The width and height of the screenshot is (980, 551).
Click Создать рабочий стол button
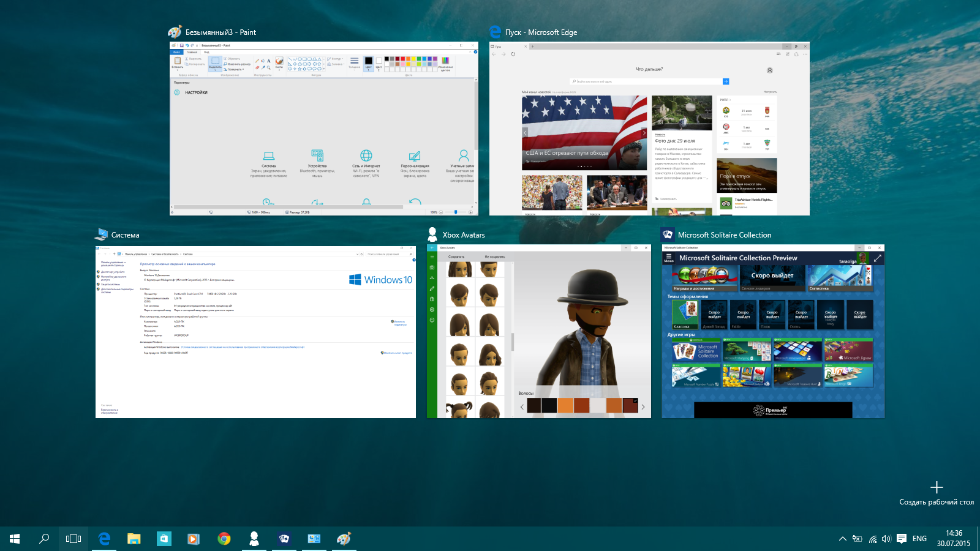(x=936, y=494)
